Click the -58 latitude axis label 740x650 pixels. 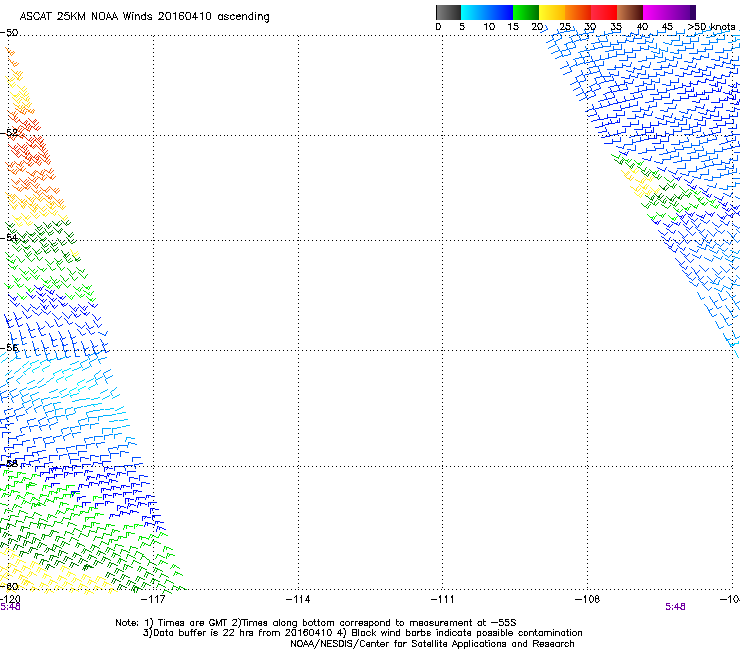click(9, 464)
